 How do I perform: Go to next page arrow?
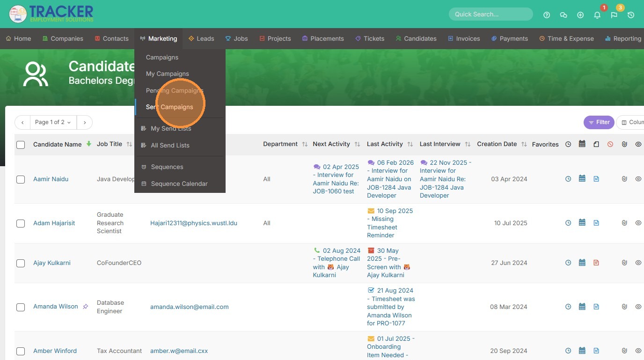[x=85, y=122]
